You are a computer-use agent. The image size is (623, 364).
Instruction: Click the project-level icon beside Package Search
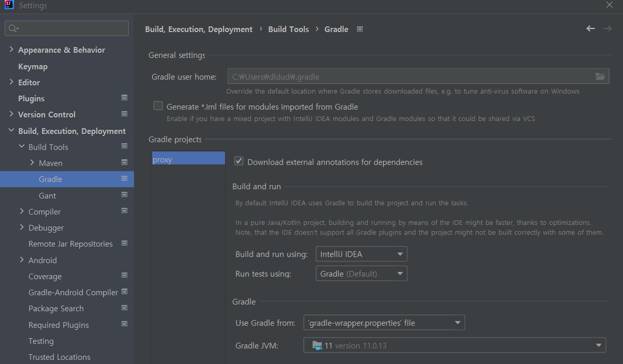tap(124, 308)
